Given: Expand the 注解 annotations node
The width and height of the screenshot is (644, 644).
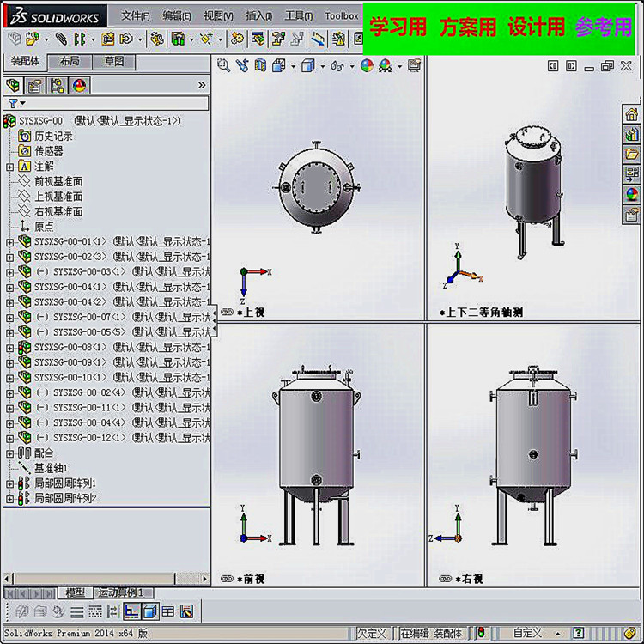Looking at the screenshot, I should [x=9, y=167].
